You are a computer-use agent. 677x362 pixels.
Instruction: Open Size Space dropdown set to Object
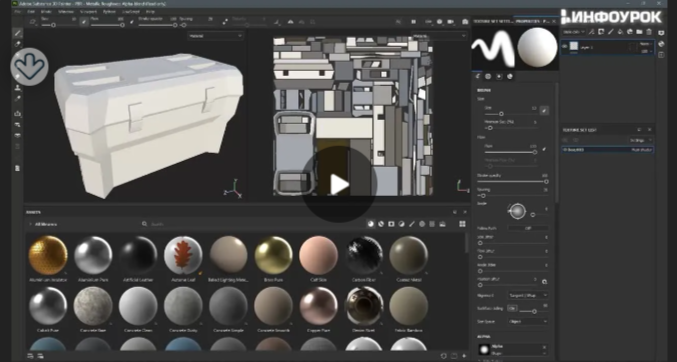[528, 321]
